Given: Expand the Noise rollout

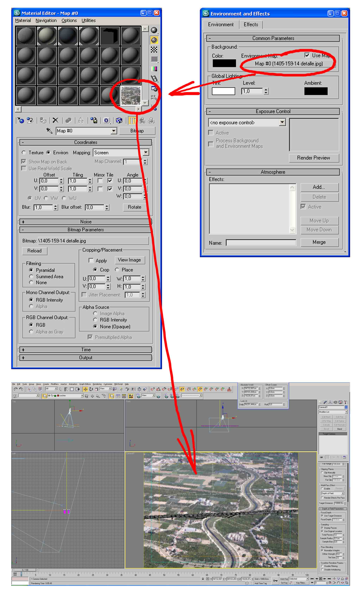Looking at the screenshot, I should [86, 222].
